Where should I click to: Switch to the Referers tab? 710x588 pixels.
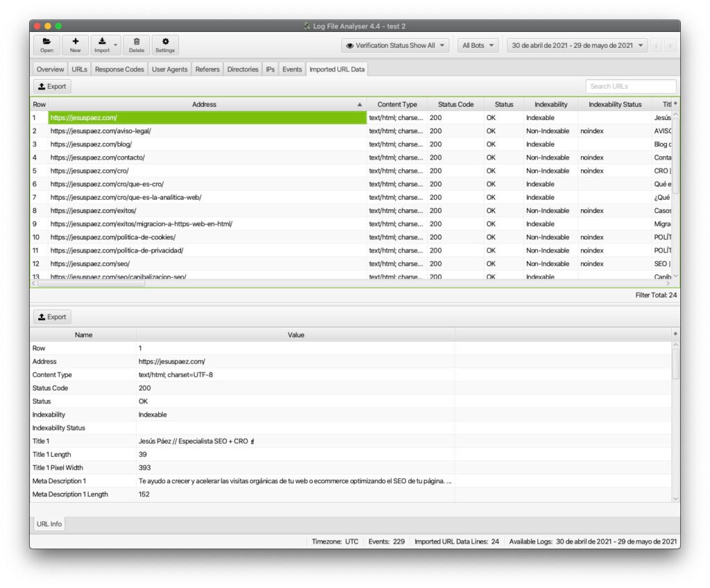click(207, 69)
